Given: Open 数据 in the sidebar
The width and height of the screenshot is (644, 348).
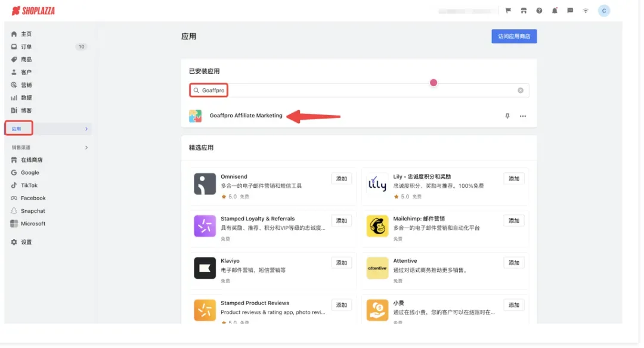Looking at the screenshot, I should click(x=26, y=98).
